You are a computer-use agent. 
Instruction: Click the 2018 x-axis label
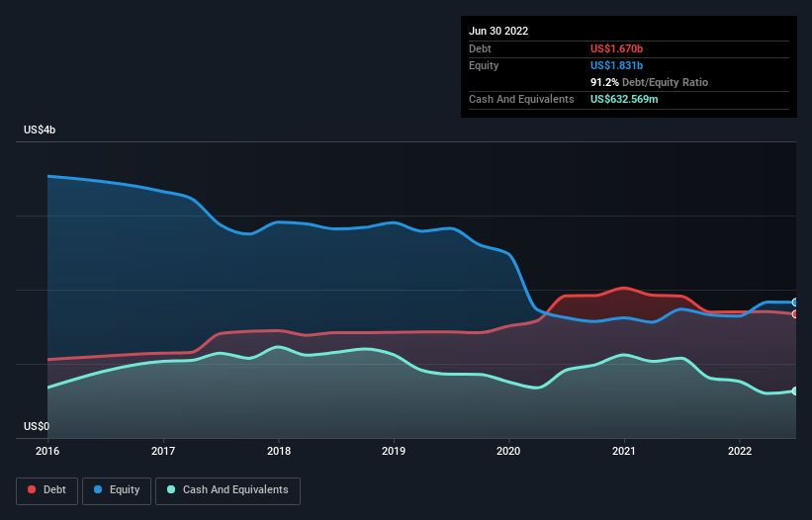(279, 451)
